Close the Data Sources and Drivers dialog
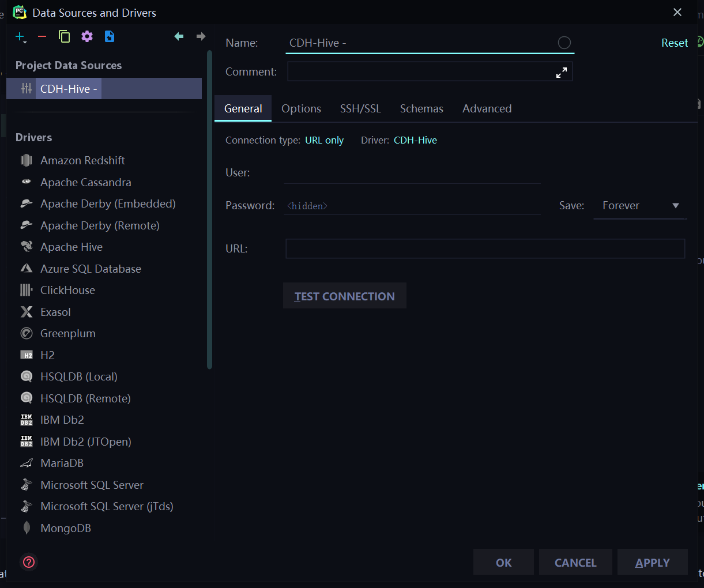704x588 pixels. point(677,12)
